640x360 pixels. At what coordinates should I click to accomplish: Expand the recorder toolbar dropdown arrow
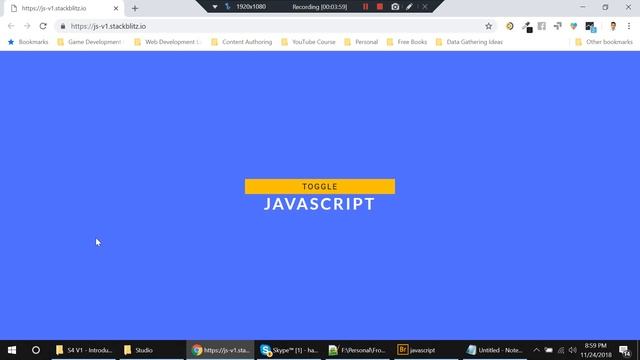click(215, 7)
